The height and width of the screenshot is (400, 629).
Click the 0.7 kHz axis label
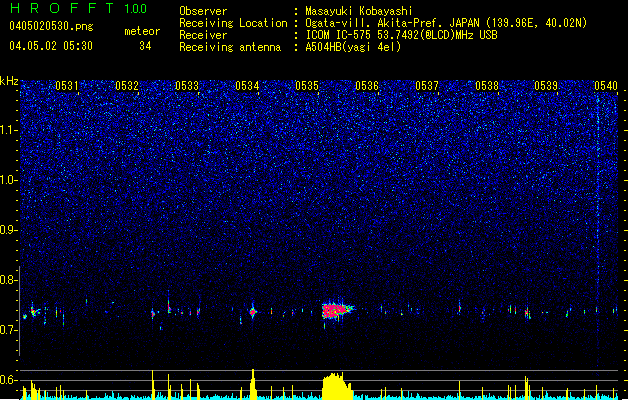(x=9, y=330)
